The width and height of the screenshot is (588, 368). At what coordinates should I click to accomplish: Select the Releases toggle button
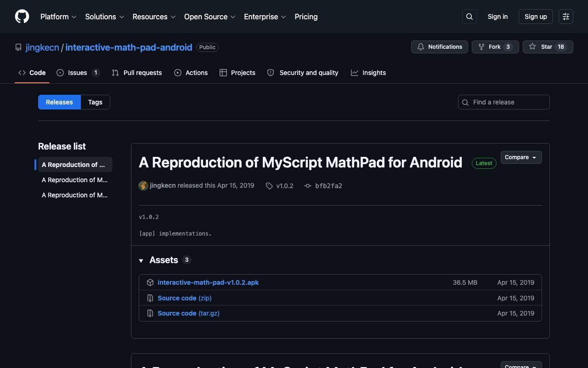[x=59, y=102]
